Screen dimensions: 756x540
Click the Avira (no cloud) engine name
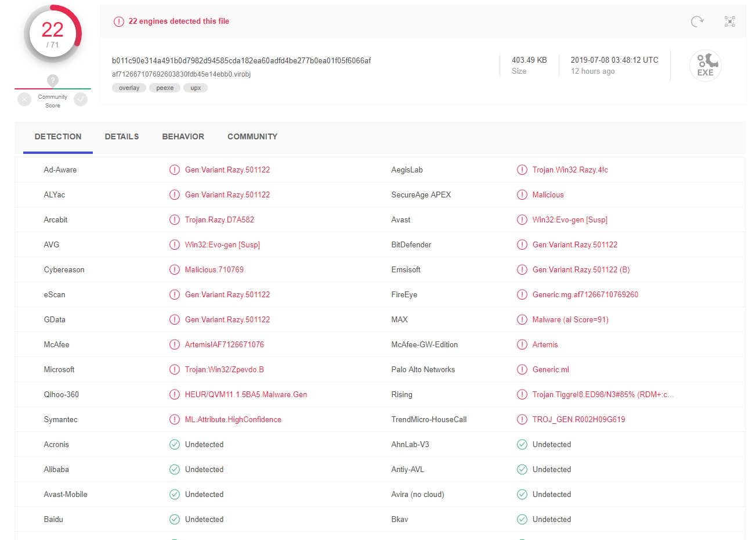(x=417, y=494)
